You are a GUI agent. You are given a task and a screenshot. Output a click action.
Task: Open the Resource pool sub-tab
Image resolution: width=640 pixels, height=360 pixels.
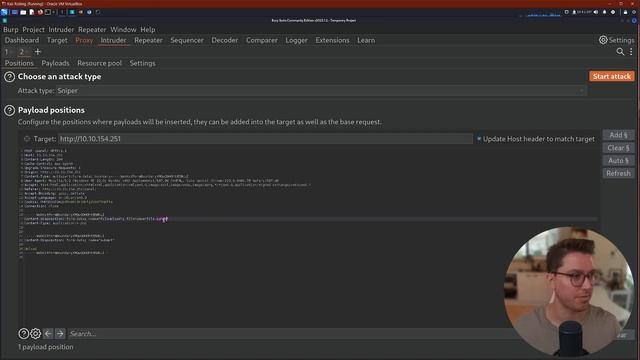pyautogui.click(x=100, y=63)
